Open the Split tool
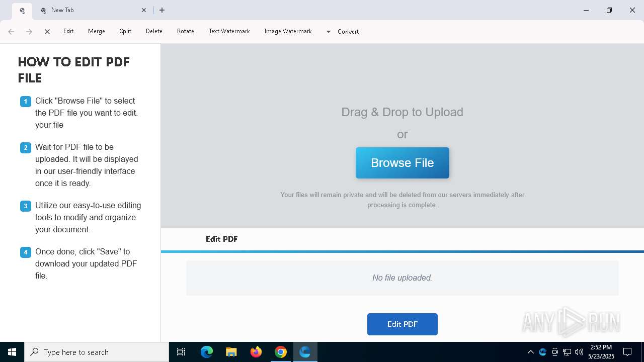The width and height of the screenshot is (644, 362). point(126,31)
